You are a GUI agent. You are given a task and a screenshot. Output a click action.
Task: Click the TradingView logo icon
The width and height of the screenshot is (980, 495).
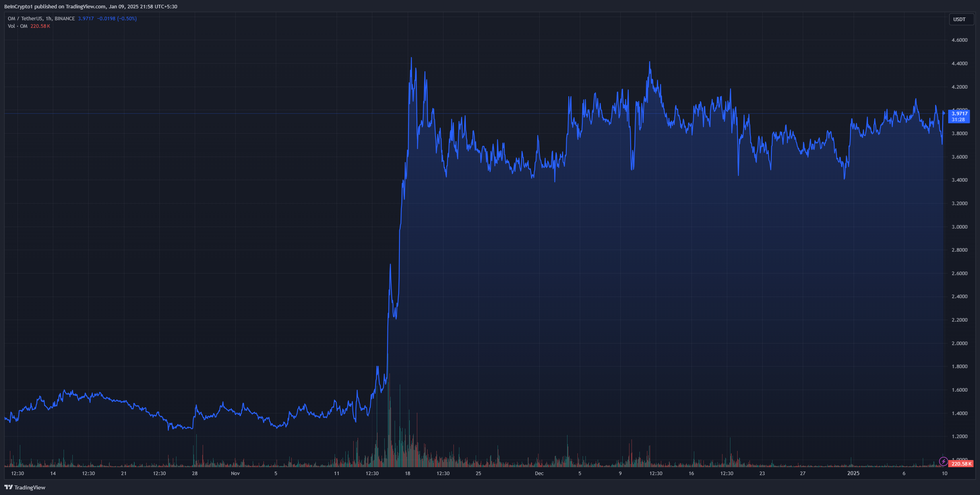pos(8,487)
